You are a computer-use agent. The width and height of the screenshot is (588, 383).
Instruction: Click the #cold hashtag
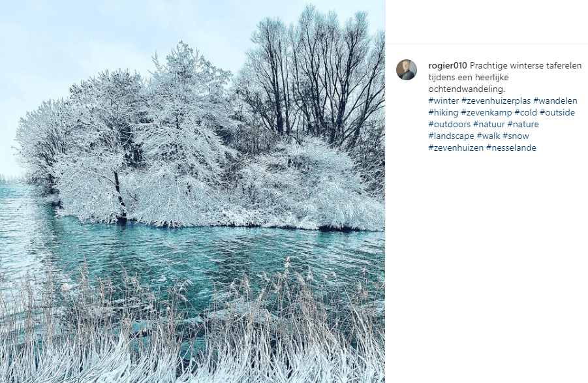click(x=526, y=112)
